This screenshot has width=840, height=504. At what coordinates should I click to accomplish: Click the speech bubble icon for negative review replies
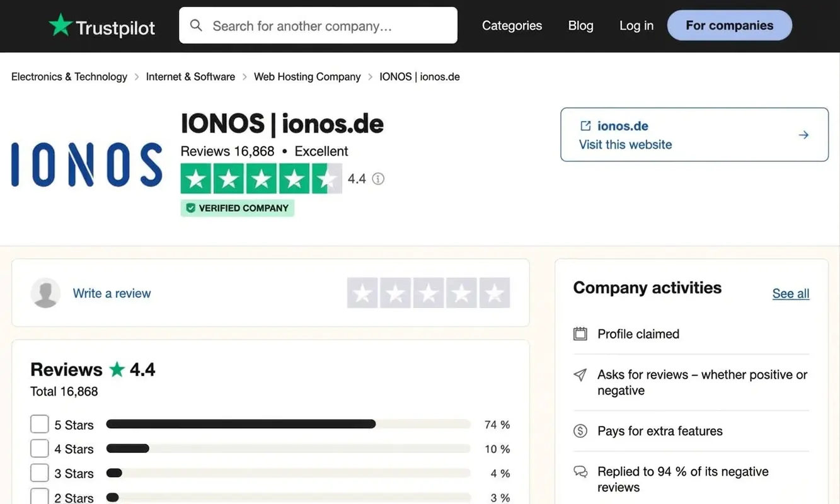pos(580,471)
